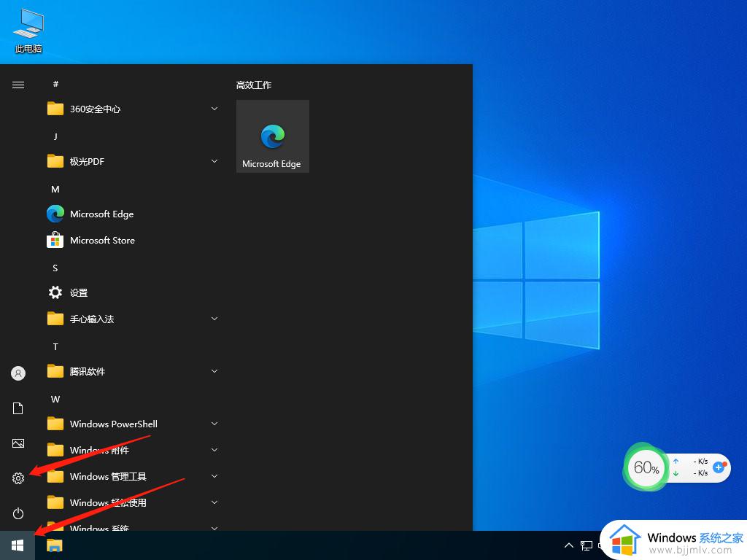Screen dimensions: 747x560
Task: Click the M letter header in app list
Action: [x=55, y=189]
